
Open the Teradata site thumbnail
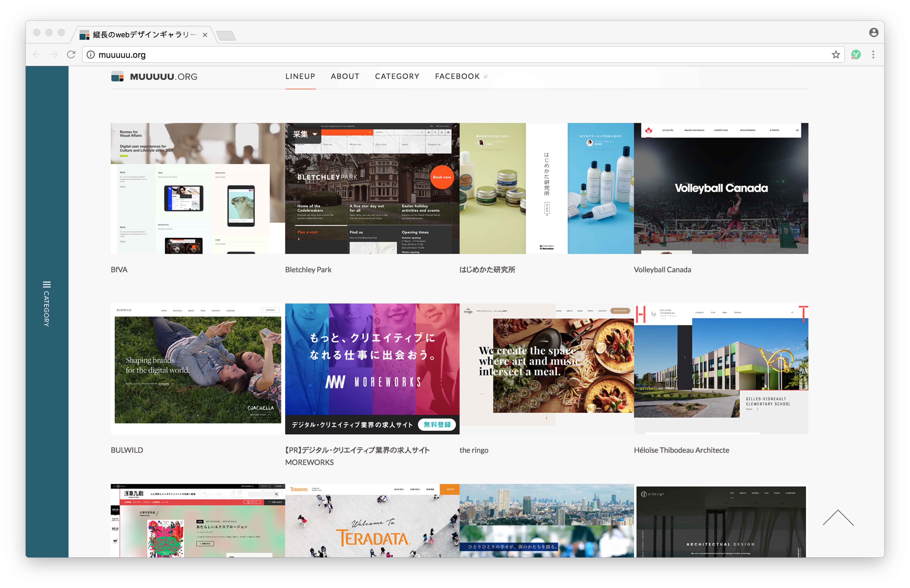(372, 521)
